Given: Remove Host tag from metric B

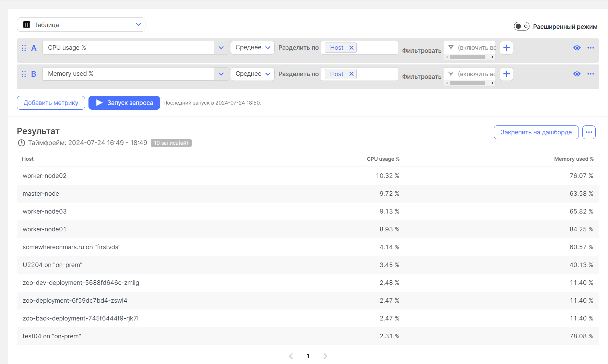Looking at the screenshot, I should pos(351,74).
